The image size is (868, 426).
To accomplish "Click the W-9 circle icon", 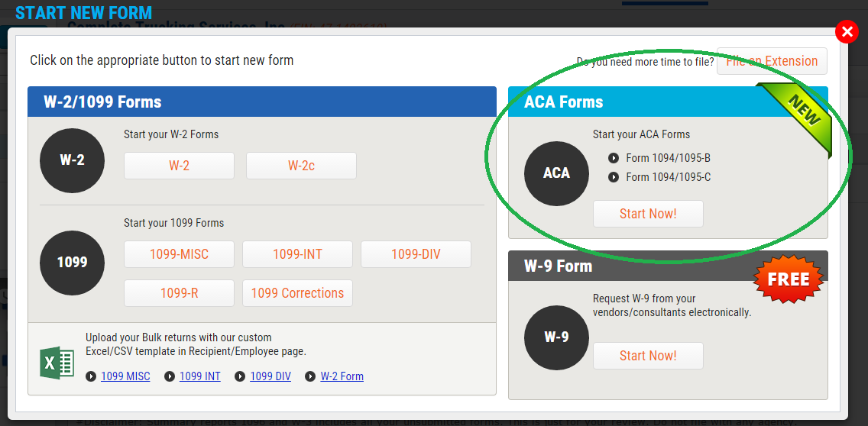I will point(556,337).
